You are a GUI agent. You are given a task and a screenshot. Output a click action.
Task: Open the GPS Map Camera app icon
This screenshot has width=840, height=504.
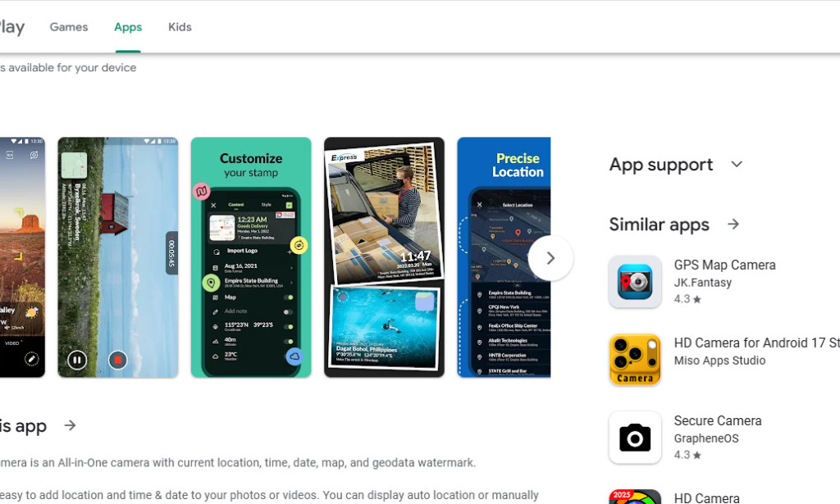point(635,281)
